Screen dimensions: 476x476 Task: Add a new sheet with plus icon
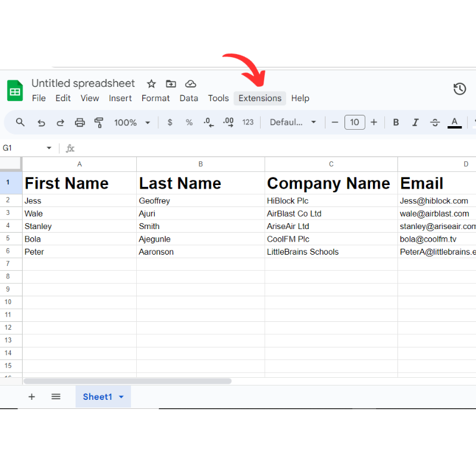coord(32,396)
